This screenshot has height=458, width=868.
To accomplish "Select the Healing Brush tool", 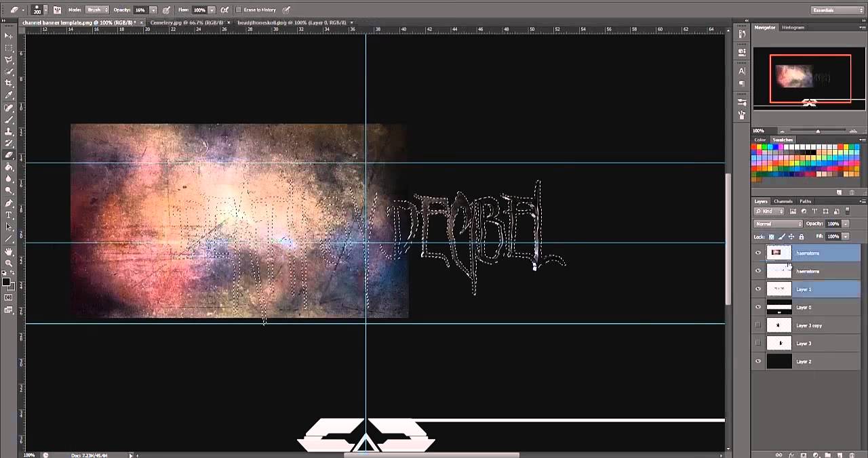I will pos(9,108).
